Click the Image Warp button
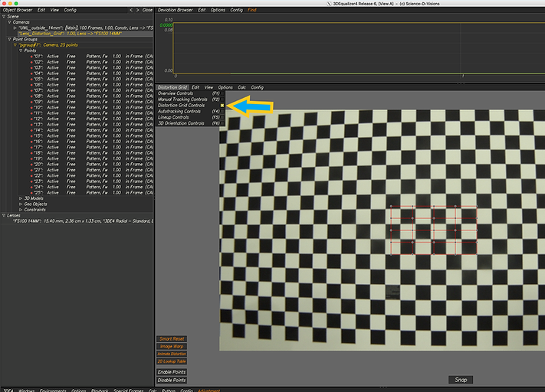545x392 pixels. [x=172, y=347]
